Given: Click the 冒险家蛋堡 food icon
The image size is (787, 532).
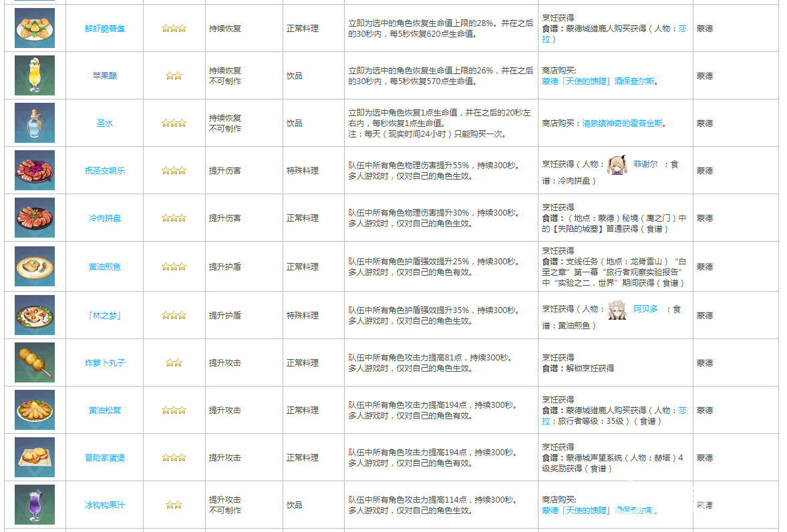Looking at the screenshot, I should point(35,457).
